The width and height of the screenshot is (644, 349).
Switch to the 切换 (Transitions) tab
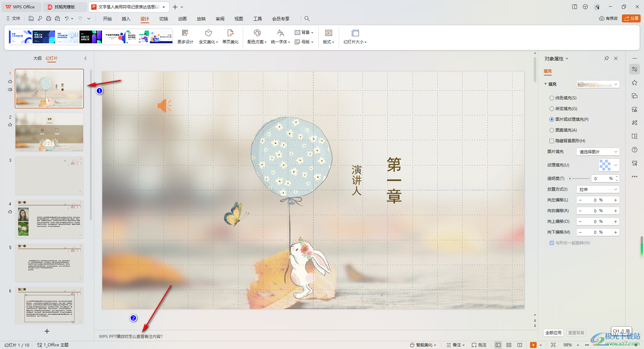pos(164,19)
